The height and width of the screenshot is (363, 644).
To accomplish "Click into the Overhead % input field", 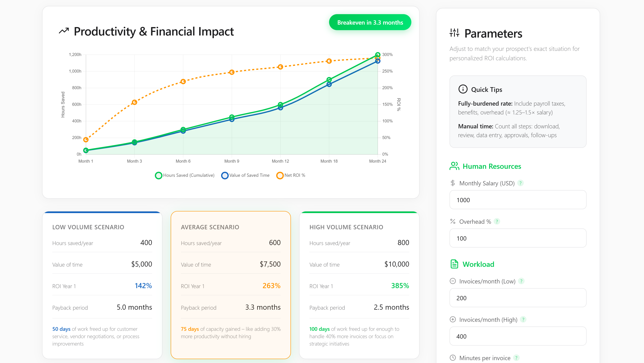I will click(x=518, y=238).
